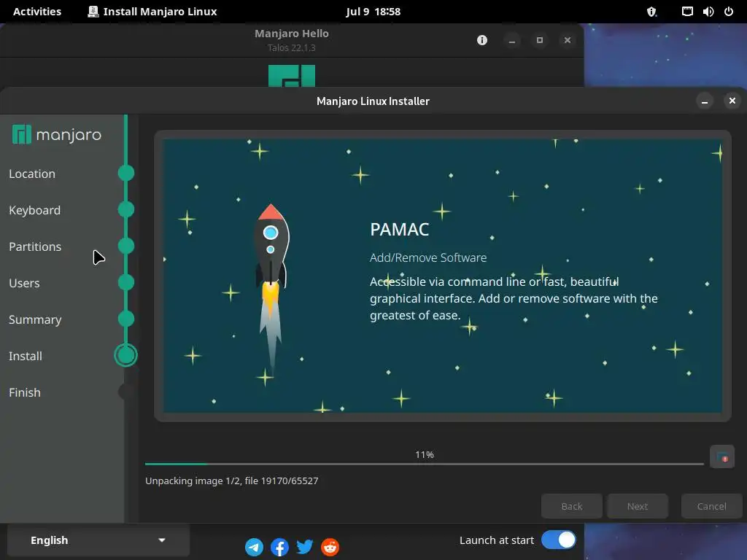This screenshot has width=747, height=560.
Task: Click the Cancel button
Action: coord(712,506)
